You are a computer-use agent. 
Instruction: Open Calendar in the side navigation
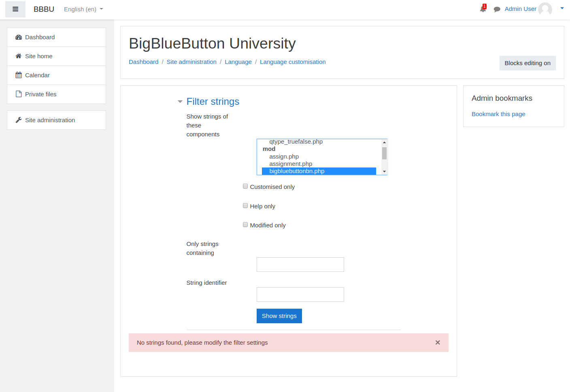(x=57, y=75)
